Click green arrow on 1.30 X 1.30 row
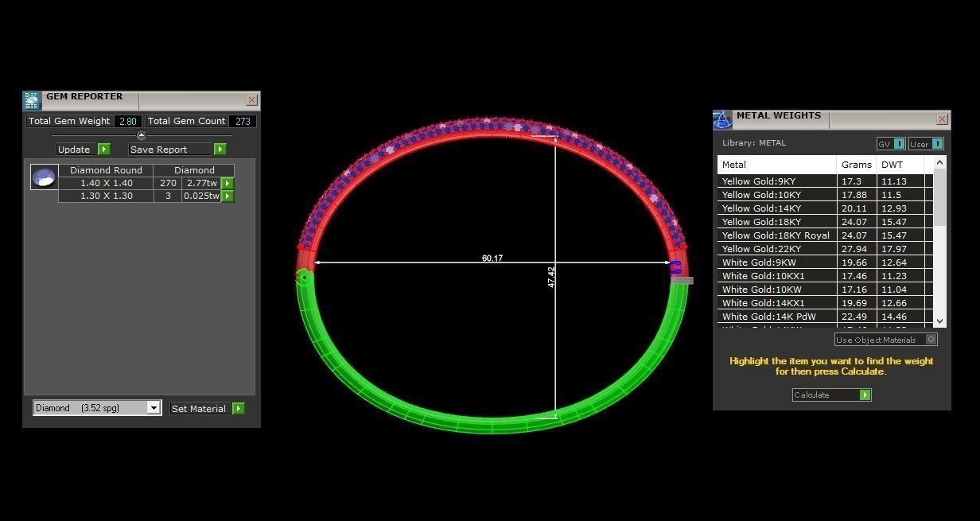Viewport: 980px width, 521px height. 227,196
